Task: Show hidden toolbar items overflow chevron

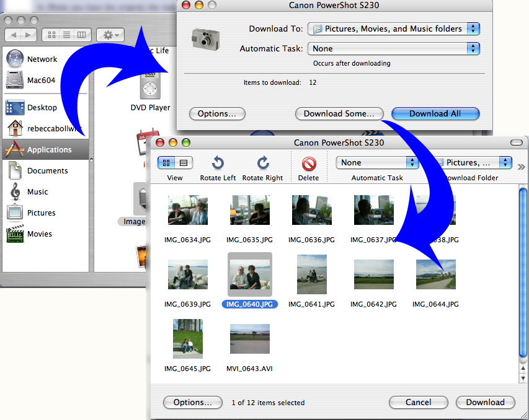Action: pyautogui.click(x=521, y=167)
